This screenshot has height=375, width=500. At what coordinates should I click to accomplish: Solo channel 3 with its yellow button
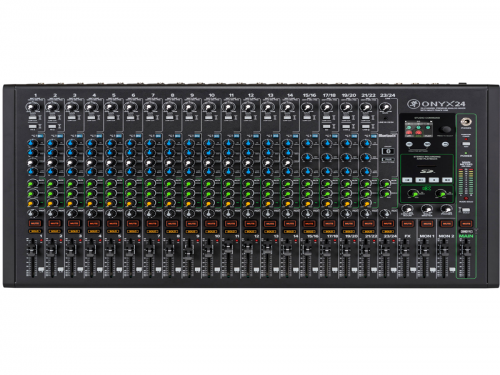[74, 231]
